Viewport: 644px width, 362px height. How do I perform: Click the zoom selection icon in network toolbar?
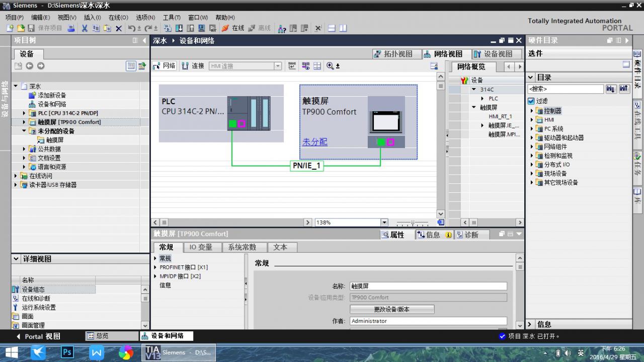[330, 66]
